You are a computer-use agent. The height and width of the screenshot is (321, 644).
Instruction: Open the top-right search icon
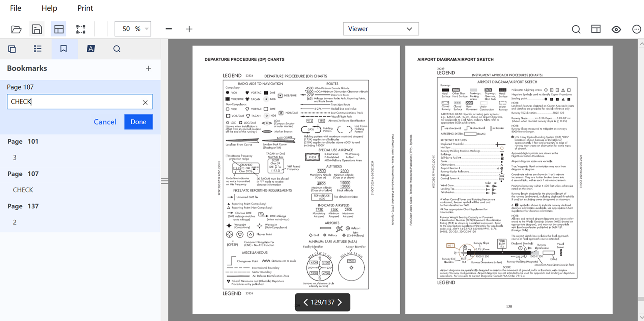click(576, 29)
